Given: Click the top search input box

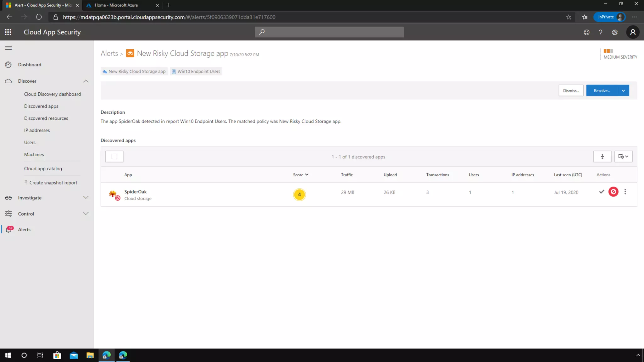Looking at the screenshot, I should [x=329, y=32].
